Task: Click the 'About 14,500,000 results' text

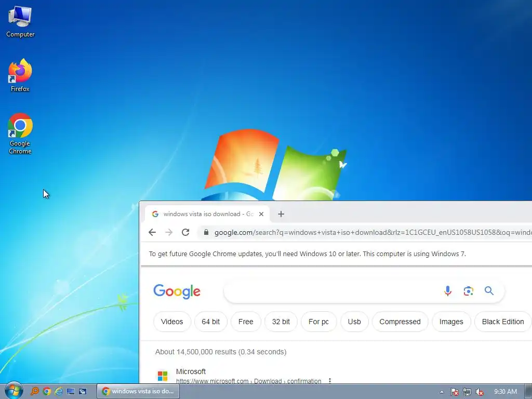Action: click(x=221, y=352)
